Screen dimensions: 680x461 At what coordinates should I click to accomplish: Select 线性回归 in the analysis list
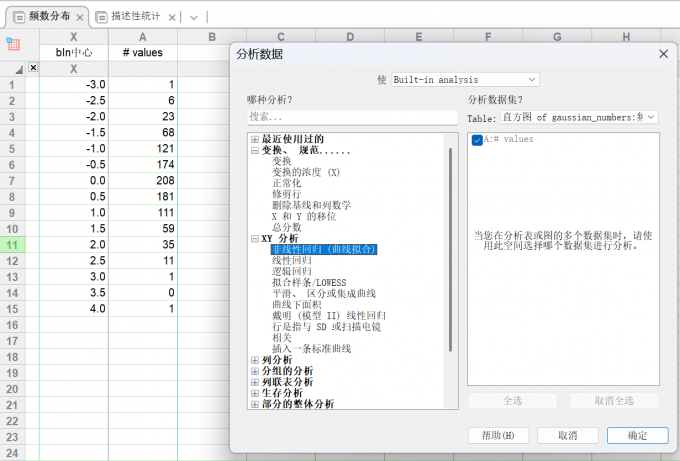pos(291,261)
